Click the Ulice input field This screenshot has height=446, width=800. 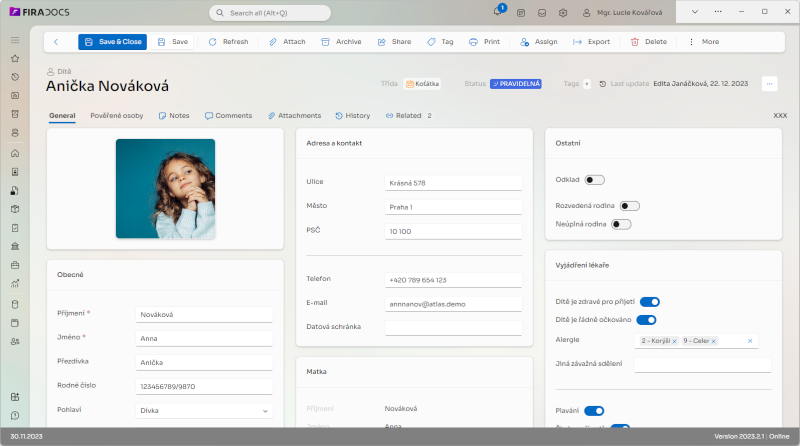click(x=454, y=183)
